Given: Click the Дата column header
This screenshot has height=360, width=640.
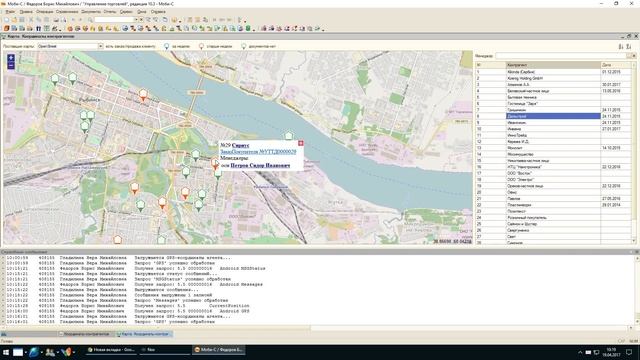Looking at the screenshot, I should 616,65.
